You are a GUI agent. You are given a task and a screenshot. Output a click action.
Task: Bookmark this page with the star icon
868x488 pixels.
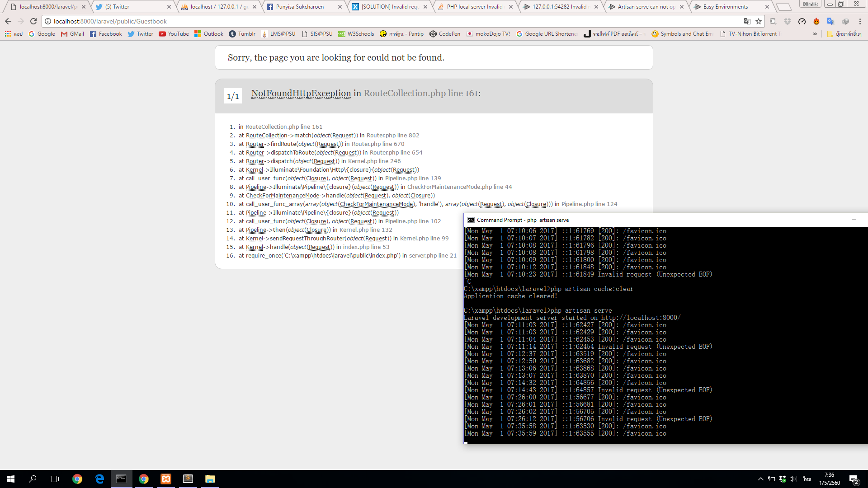[759, 21]
